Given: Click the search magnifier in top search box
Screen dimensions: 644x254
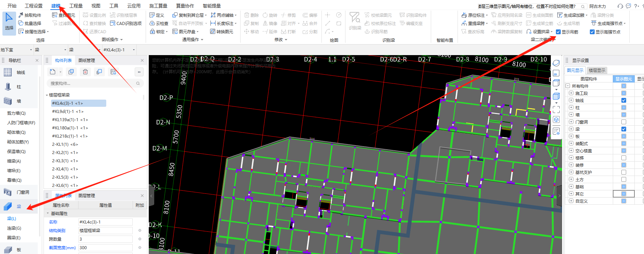Looking at the screenshot, I should (x=583, y=7).
